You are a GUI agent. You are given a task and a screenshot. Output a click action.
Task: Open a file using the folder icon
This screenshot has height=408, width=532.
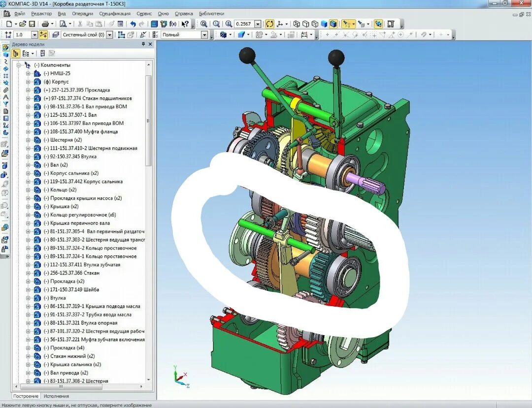pos(22,24)
